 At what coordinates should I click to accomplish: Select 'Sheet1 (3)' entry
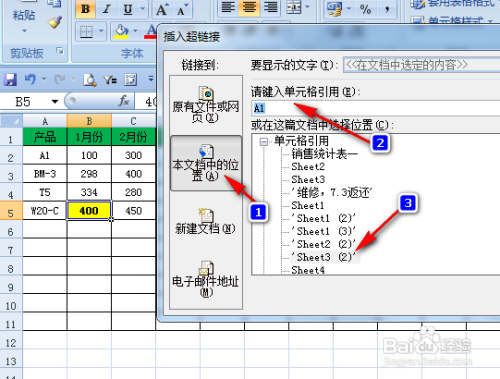point(324,231)
